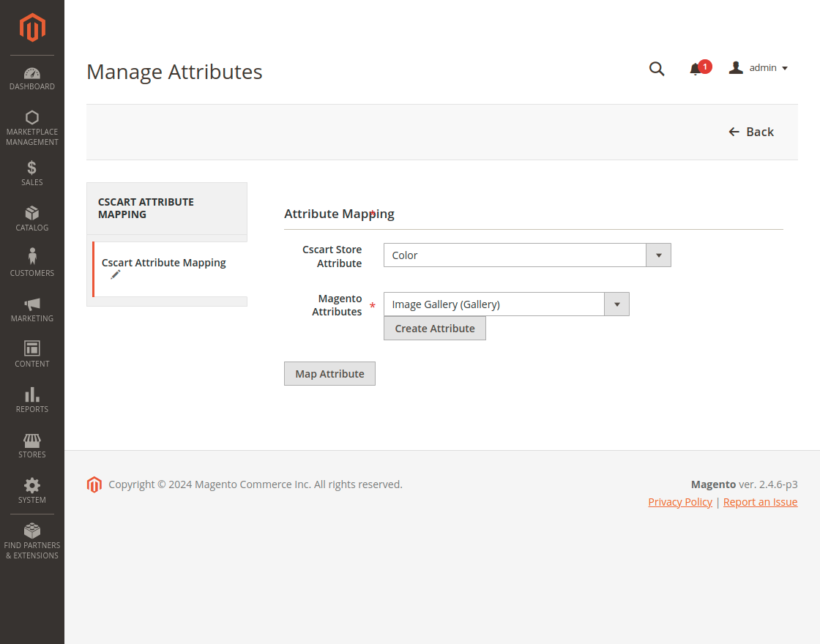820x644 pixels.
Task: Select the Cscart Attribute Mapping tab
Action: (x=164, y=263)
